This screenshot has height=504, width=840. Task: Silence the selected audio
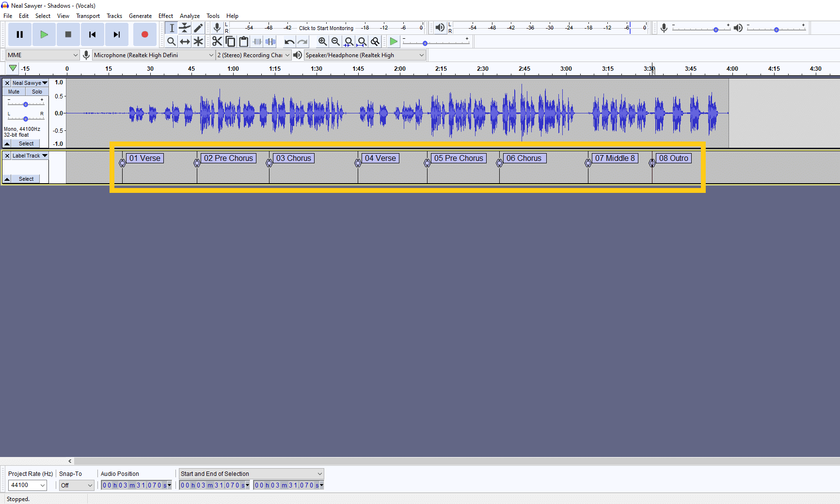pyautogui.click(x=270, y=41)
